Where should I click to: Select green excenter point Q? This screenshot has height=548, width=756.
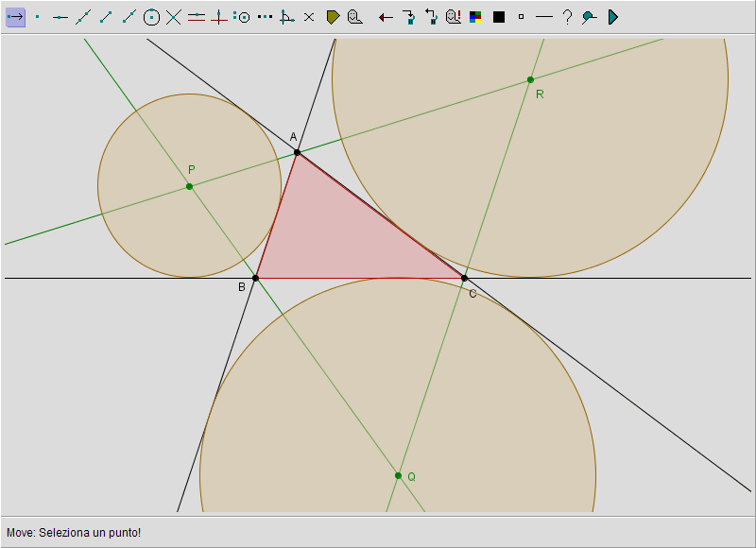point(398,475)
